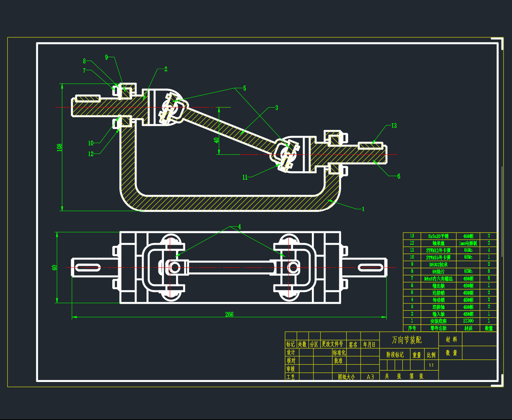Click parts list cell '连接销'
The image size is (512, 420).
point(439,293)
